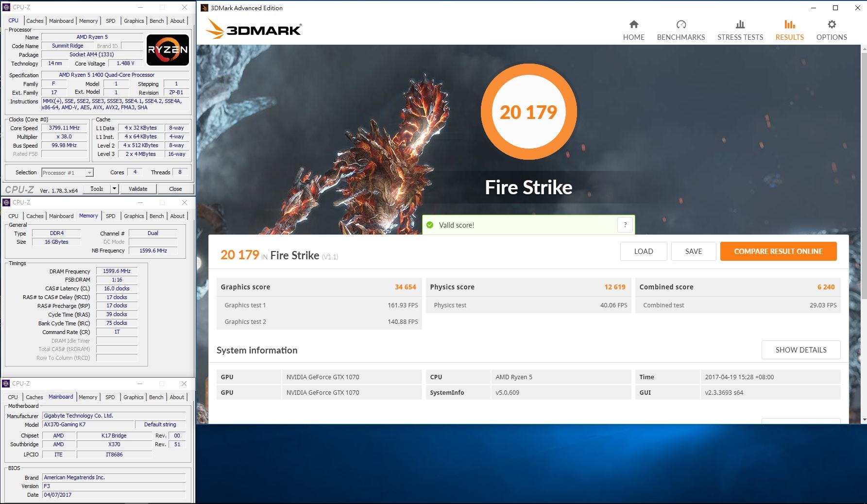This screenshot has height=504, width=867.
Task: Click the Validate button in CPU-Z
Action: (x=138, y=189)
